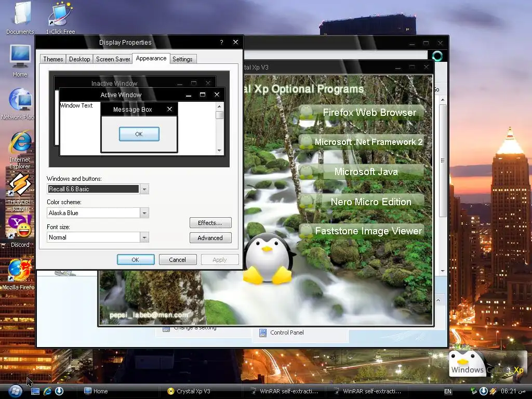
Task: Click the Window Text area in preview
Action: coord(76,105)
